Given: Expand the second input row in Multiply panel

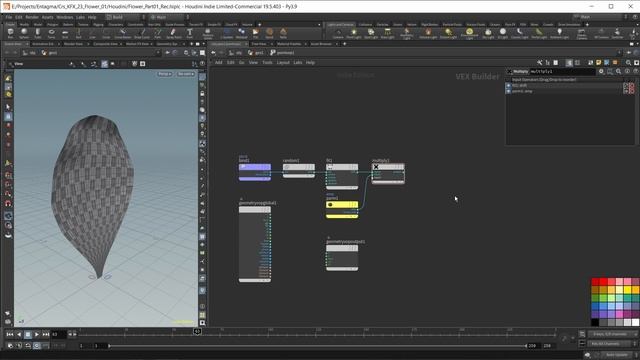Looking at the screenshot, I should point(509,91).
